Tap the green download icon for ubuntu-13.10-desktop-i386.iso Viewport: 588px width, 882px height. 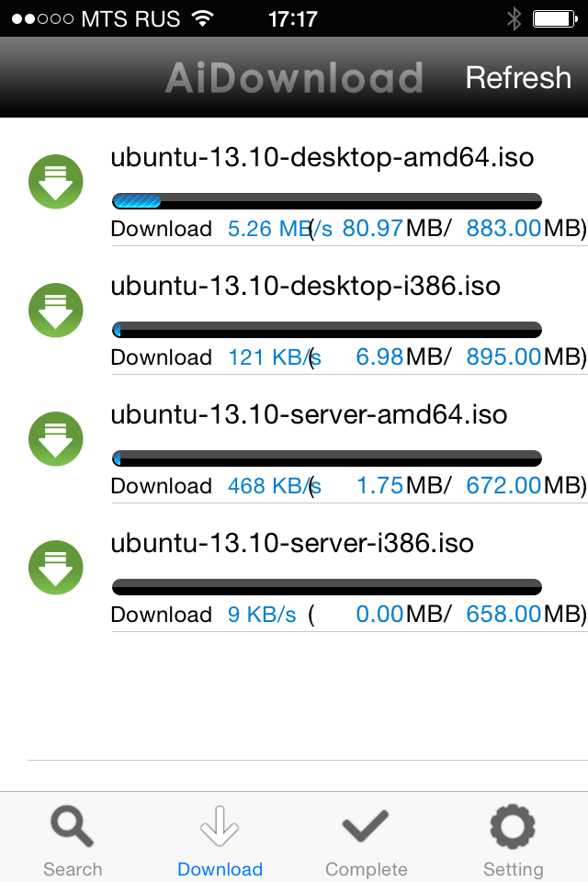tap(57, 309)
